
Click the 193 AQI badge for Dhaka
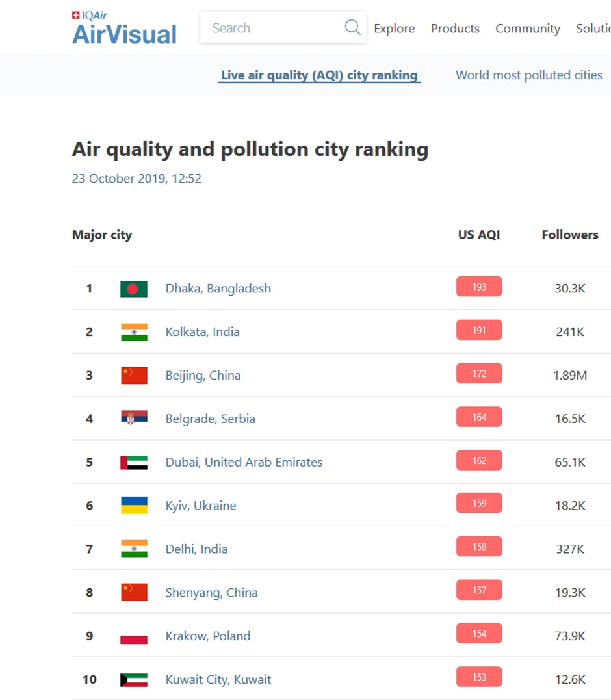479,287
